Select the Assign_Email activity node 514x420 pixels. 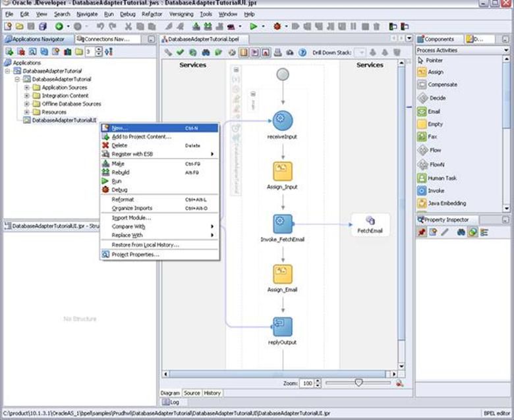283,275
